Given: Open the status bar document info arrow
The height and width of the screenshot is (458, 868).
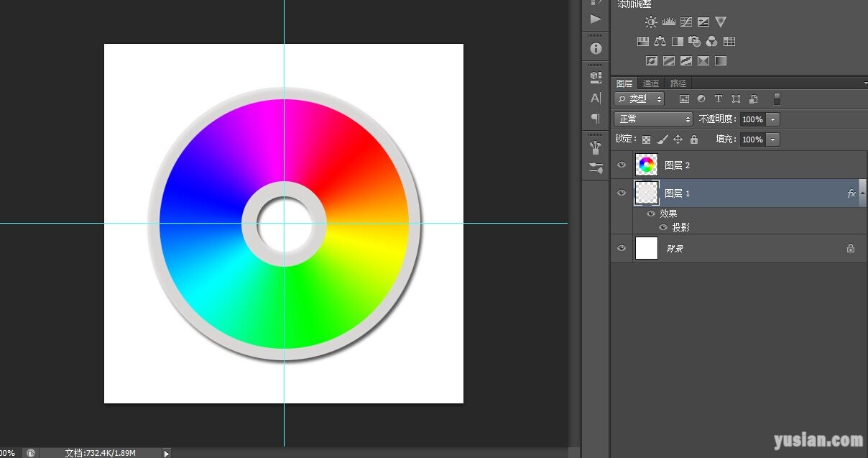Looking at the screenshot, I should tap(167, 453).
